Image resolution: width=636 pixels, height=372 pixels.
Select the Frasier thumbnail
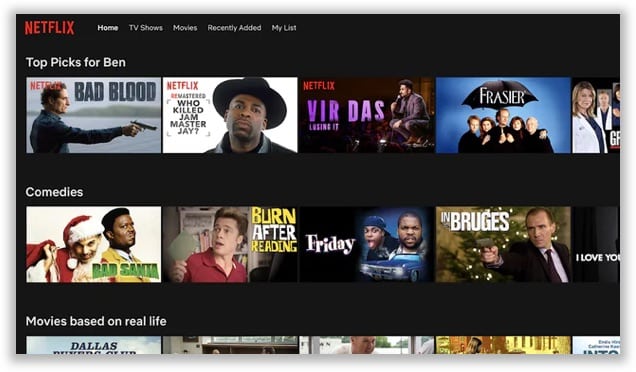pos(503,115)
